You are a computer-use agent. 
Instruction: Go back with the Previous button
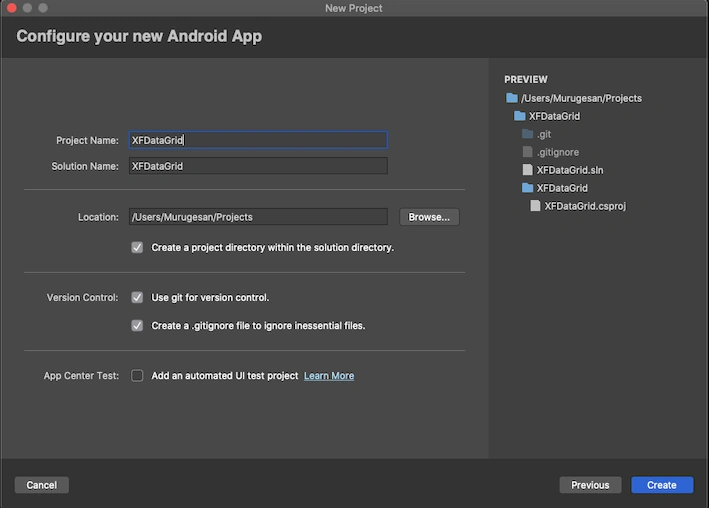coord(590,485)
